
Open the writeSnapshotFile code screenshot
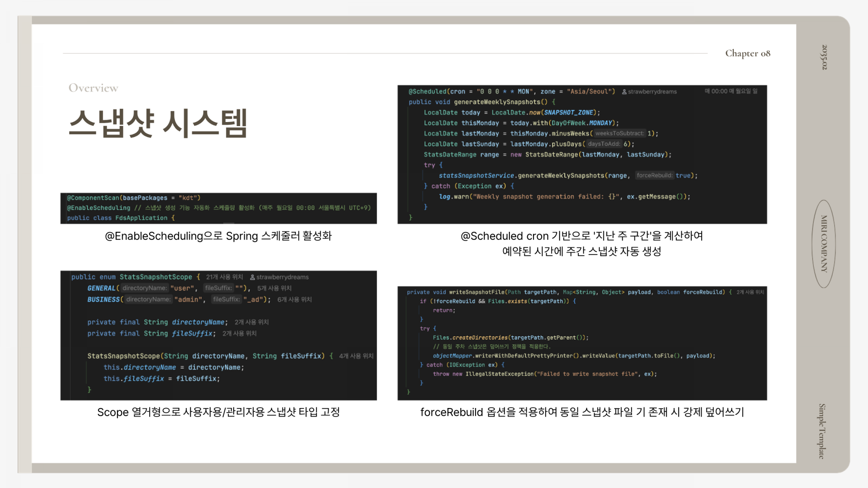[582, 343]
